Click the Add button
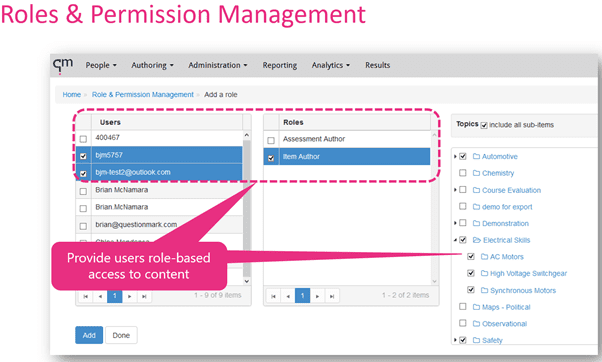602x362 pixels. pos(89,335)
